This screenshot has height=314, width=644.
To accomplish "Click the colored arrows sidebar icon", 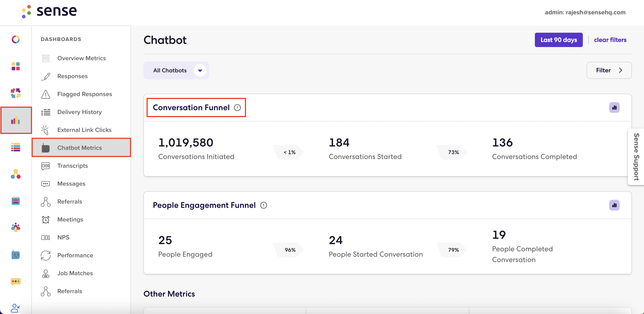I will (15, 93).
